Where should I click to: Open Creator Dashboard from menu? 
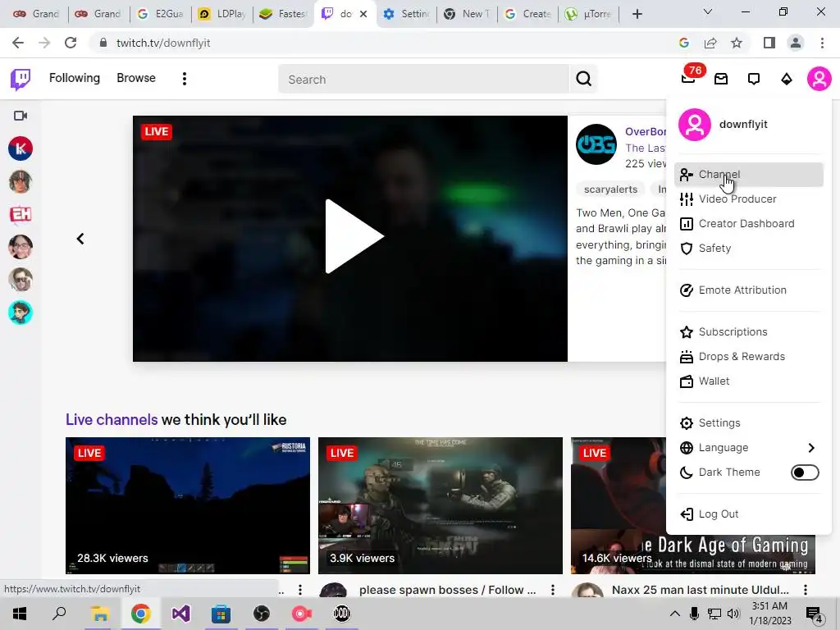(748, 224)
